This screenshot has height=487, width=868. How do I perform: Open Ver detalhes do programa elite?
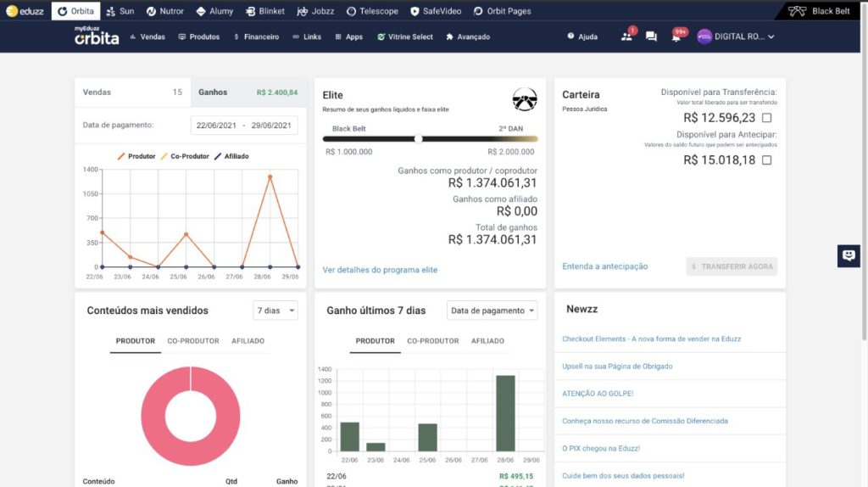pos(380,270)
